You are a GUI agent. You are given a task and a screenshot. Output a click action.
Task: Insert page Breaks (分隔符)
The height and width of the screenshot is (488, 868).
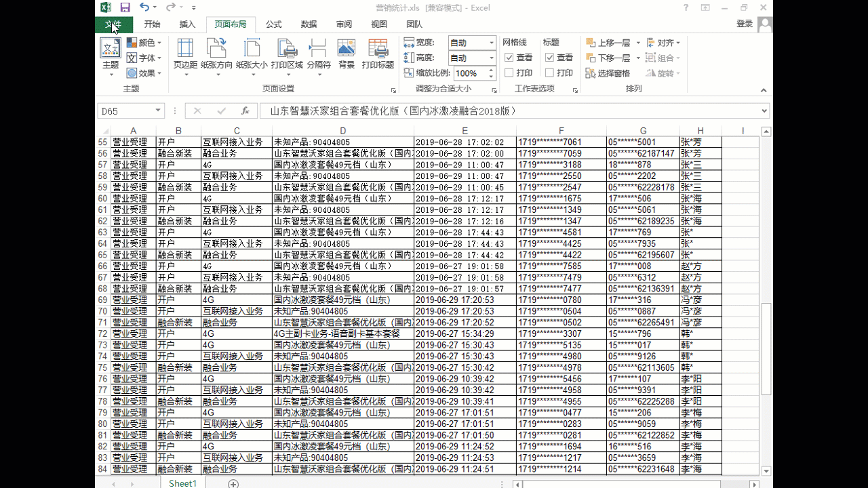click(319, 57)
